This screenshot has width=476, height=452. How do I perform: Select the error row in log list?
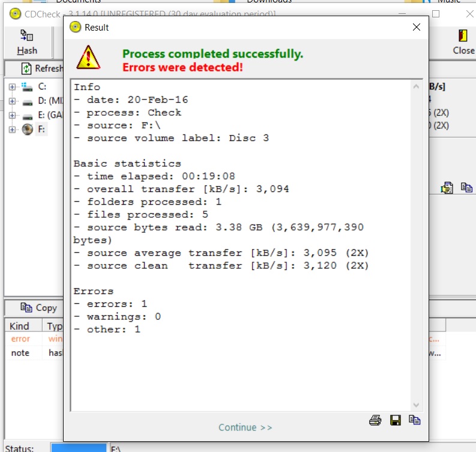pos(21,339)
